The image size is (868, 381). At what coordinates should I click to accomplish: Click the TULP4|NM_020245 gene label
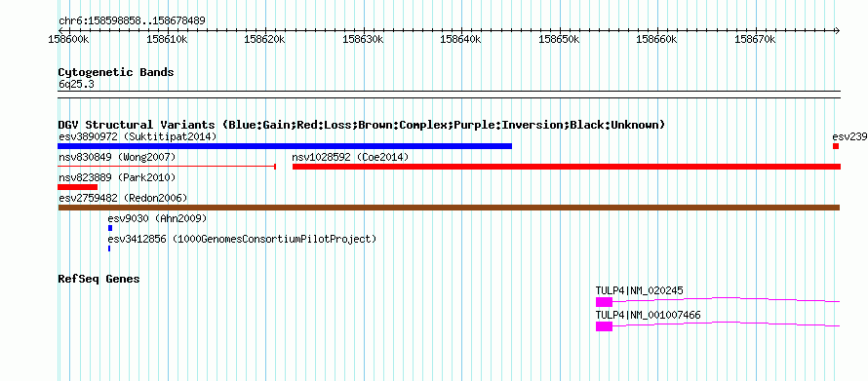pyautogui.click(x=640, y=289)
